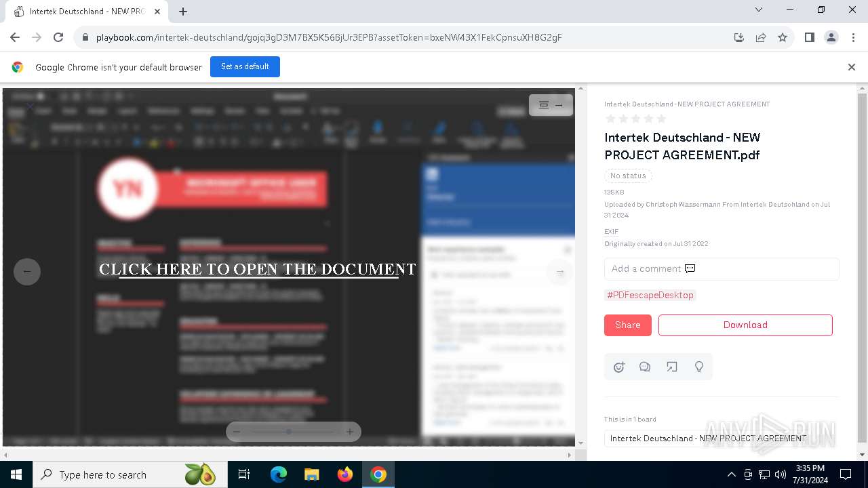Open a new browser tab
The width and height of the screenshot is (868, 488).
pyautogui.click(x=183, y=12)
